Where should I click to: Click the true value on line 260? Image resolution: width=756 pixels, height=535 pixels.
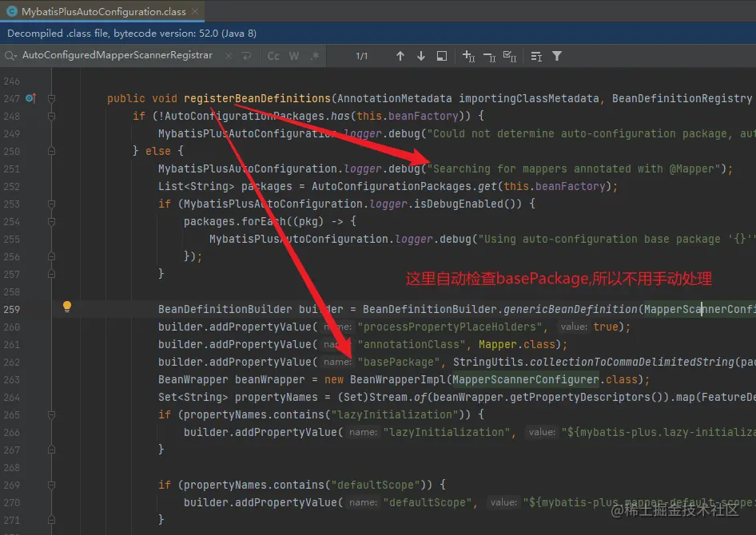click(x=606, y=327)
